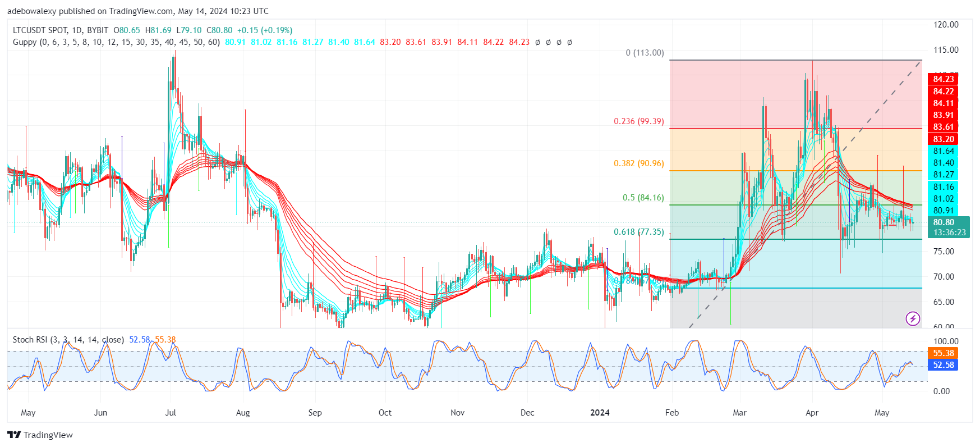Click the countdown timer 13:36:23

(950, 232)
